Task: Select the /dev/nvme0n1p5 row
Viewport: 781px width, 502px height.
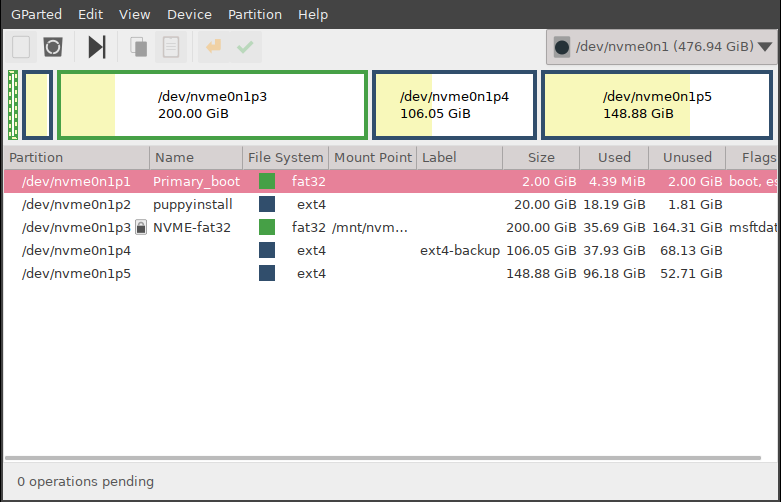Action: (390, 273)
